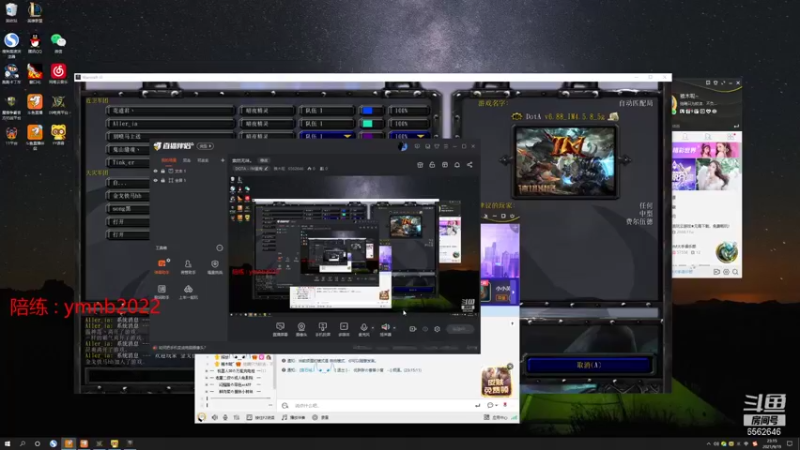The height and width of the screenshot is (450, 800).
Task: Open the person-shaped tool icon in toolbox
Action: [188, 264]
